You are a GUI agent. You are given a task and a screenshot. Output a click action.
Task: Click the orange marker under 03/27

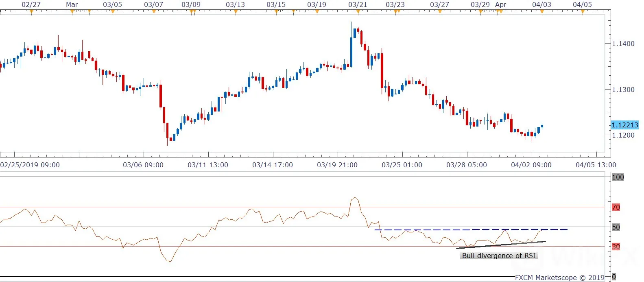coord(440,12)
